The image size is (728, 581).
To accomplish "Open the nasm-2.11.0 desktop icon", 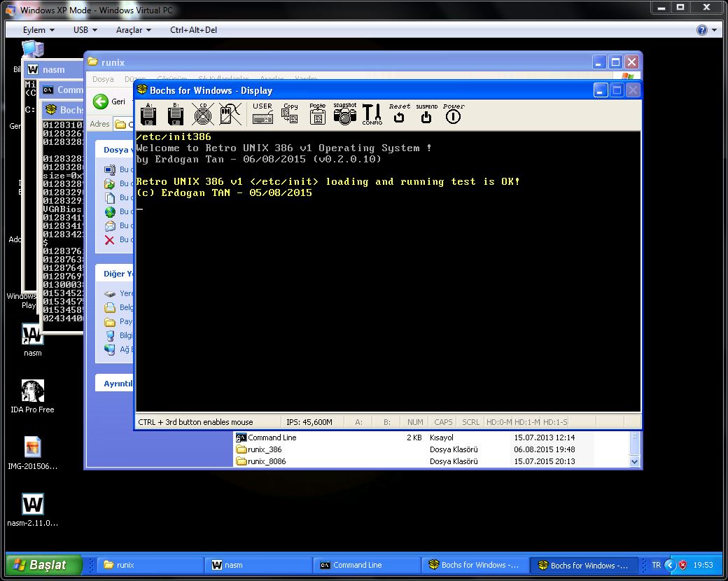I will (x=32, y=510).
